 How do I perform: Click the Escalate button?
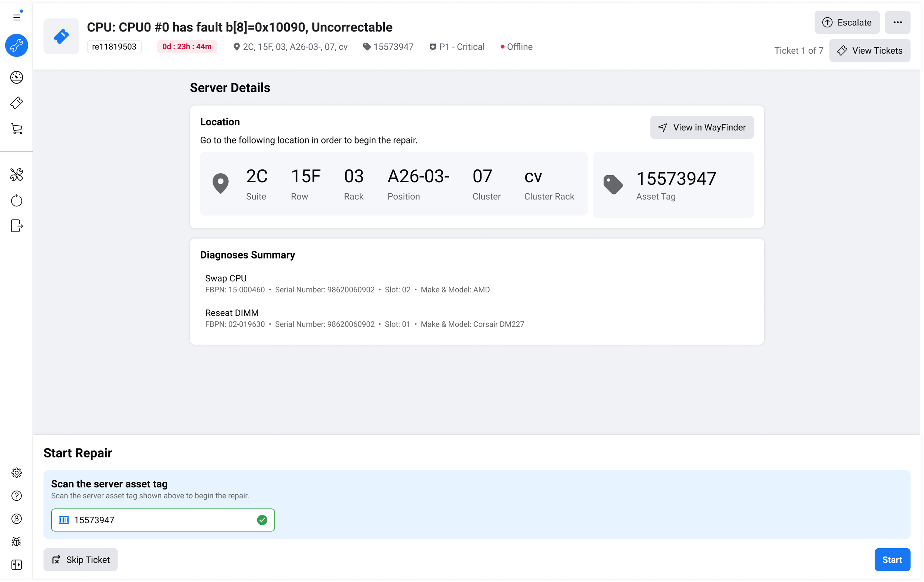click(846, 23)
